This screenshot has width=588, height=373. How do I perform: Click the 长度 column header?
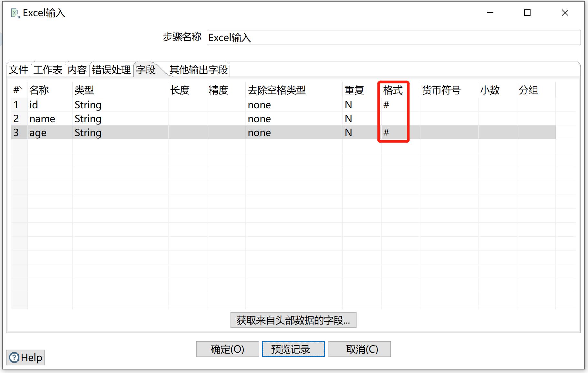tap(187, 90)
